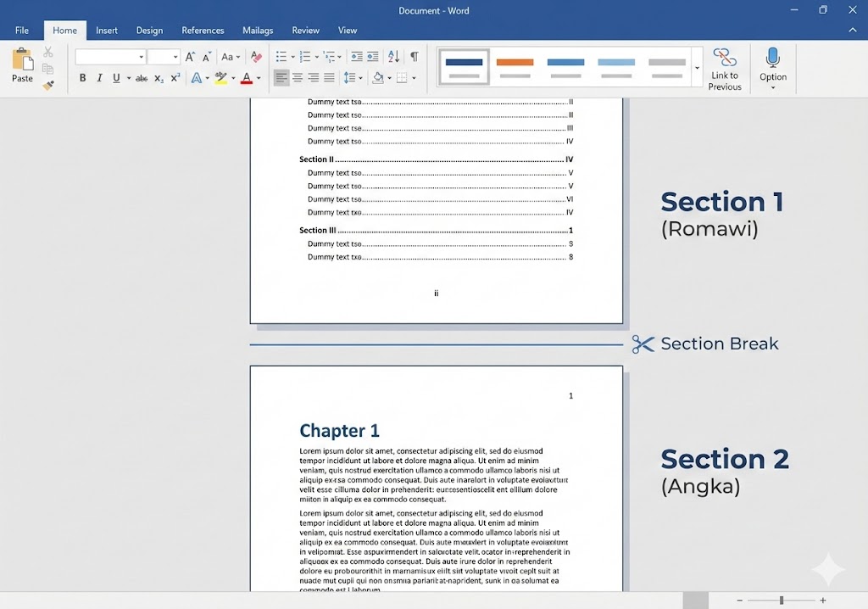Open the Line Spacing dropdown

tap(353, 77)
